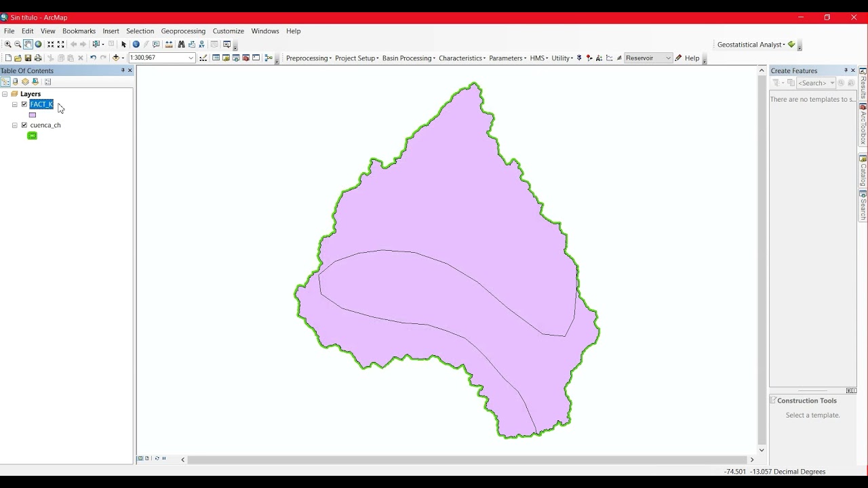The width and height of the screenshot is (868, 488).
Task: Activate the Pan hand tool
Action: (x=28, y=44)
